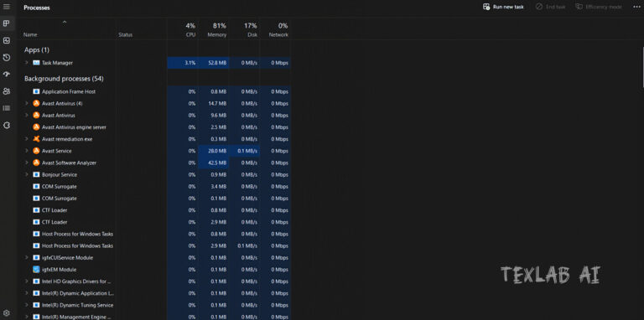This screenshot has height=320, width=644.
Task: Expand Intel(R) Dynamic Application L... row
Action: click(x=26, y=293)
